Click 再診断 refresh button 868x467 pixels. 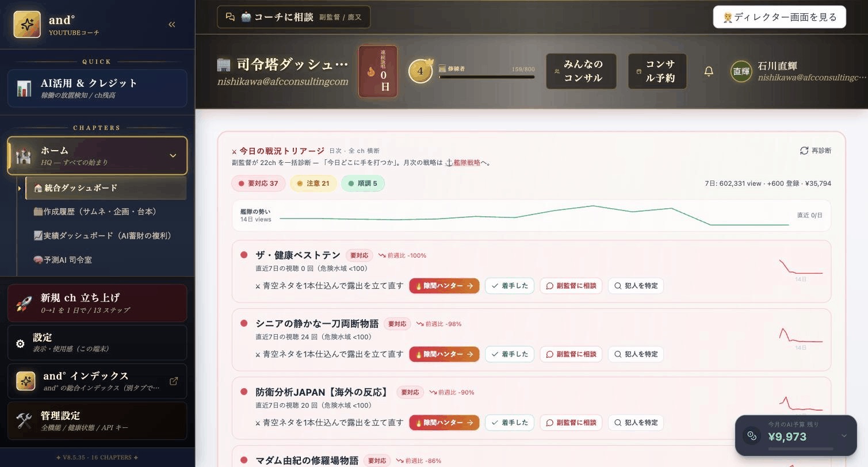[x=816, y=151]
